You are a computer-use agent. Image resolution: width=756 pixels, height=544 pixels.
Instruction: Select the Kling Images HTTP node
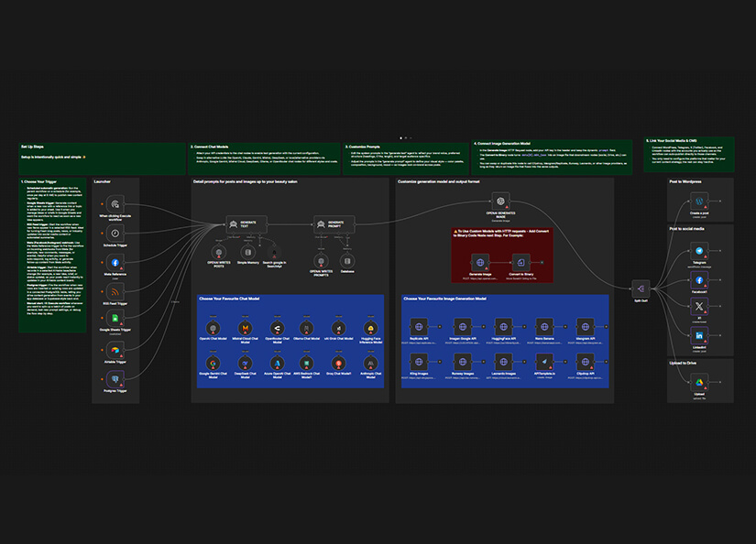click(x=419, y=362)
